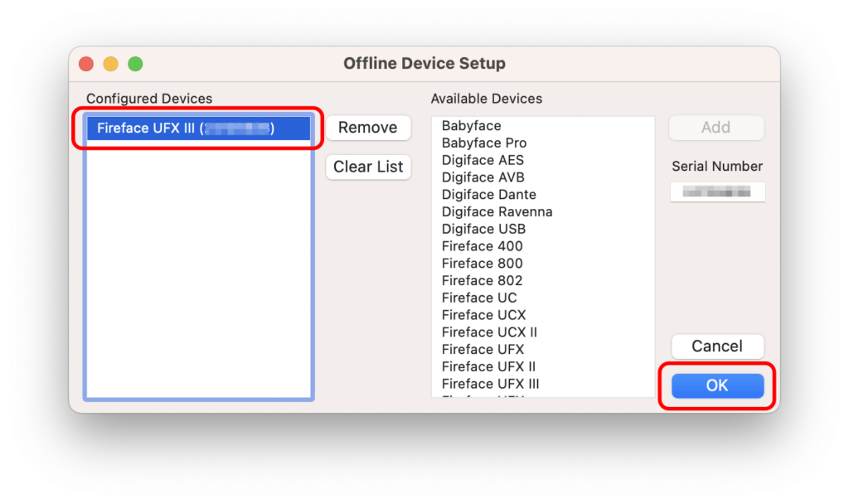Remove the selected configured device
The width and height of the screenshot is (849, 504).
[368, 127]
